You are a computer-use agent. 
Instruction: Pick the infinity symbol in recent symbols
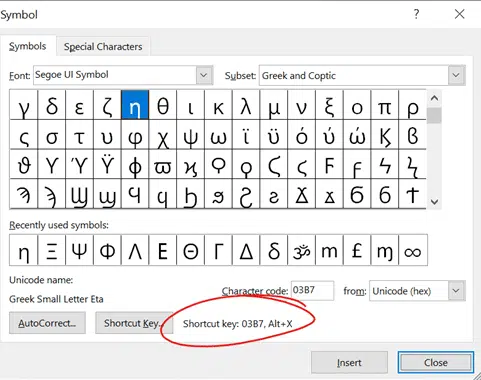[413, 250]
